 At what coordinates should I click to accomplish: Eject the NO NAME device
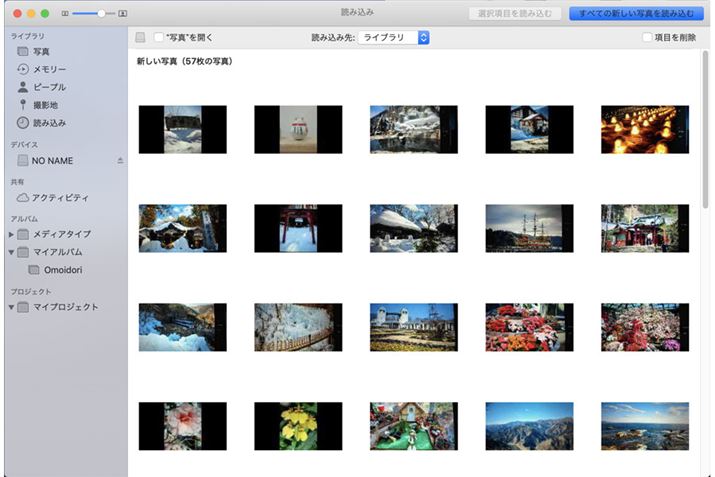[121, 160]
